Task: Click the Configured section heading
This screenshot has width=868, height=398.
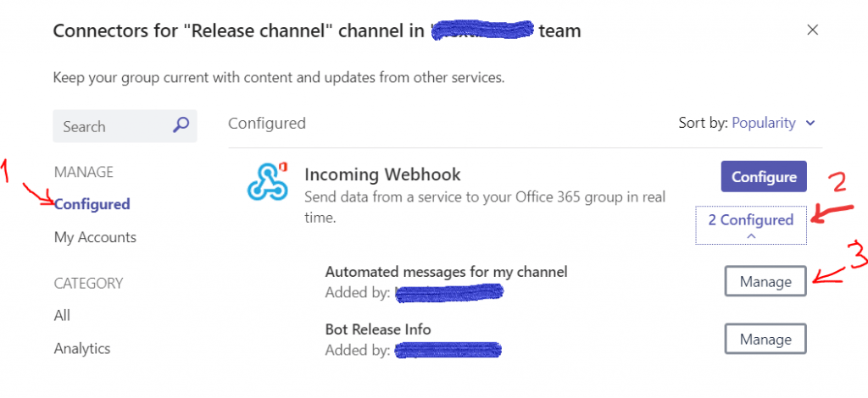Action: [x=266, y=123]
